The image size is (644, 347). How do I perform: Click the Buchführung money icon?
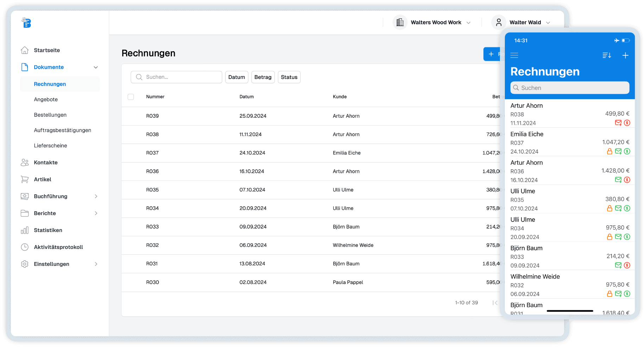tap(25, 196)
